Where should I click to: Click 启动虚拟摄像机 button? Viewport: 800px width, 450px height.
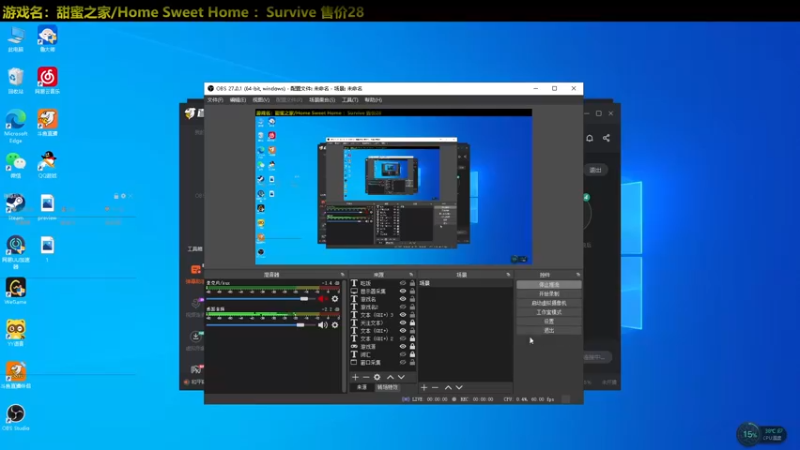pyautogui.click(x=549, y=303)
